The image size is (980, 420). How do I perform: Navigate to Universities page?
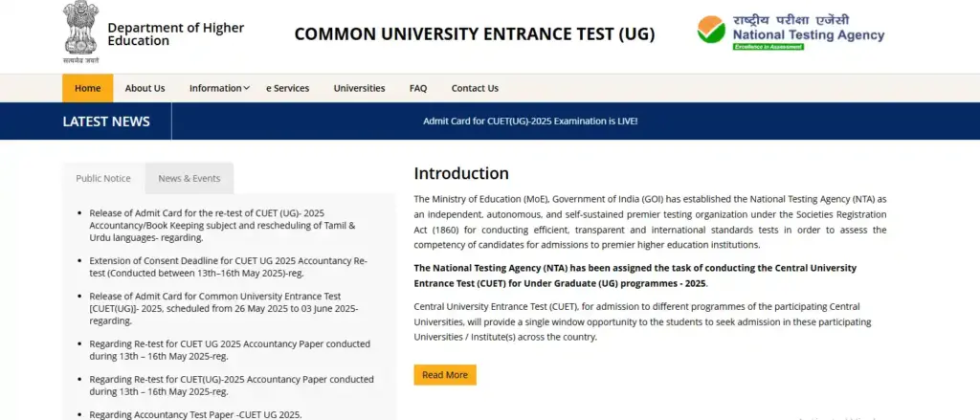[x=359, y=88]
